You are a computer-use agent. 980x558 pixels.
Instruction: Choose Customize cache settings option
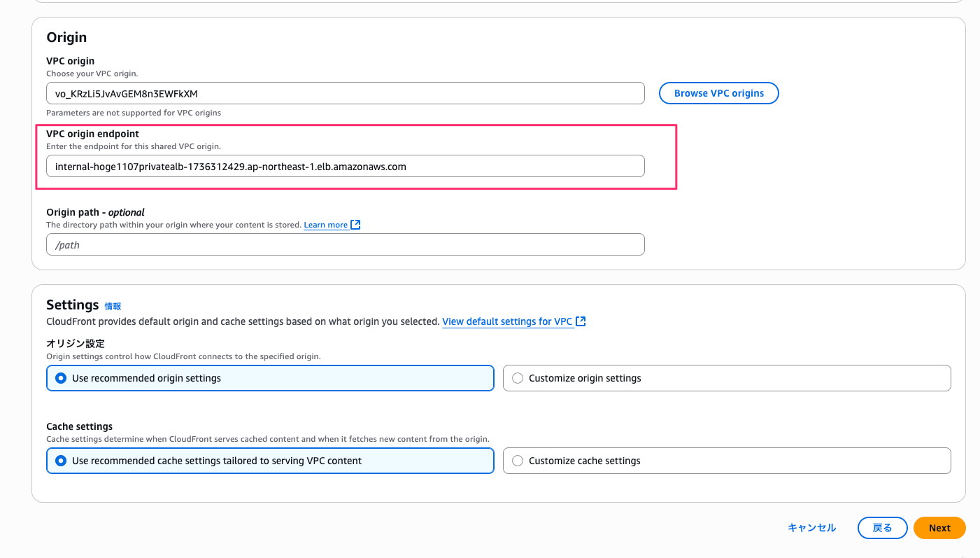coord(518,461)
